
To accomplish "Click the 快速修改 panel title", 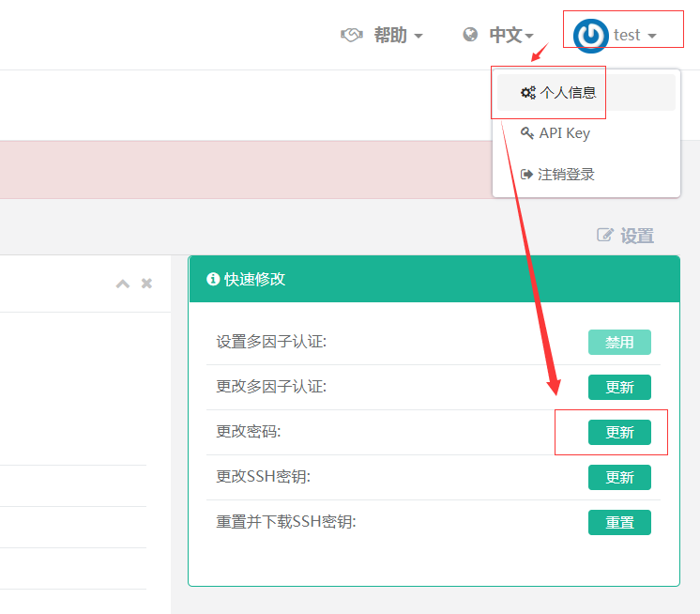I will [x=254, y=279].
